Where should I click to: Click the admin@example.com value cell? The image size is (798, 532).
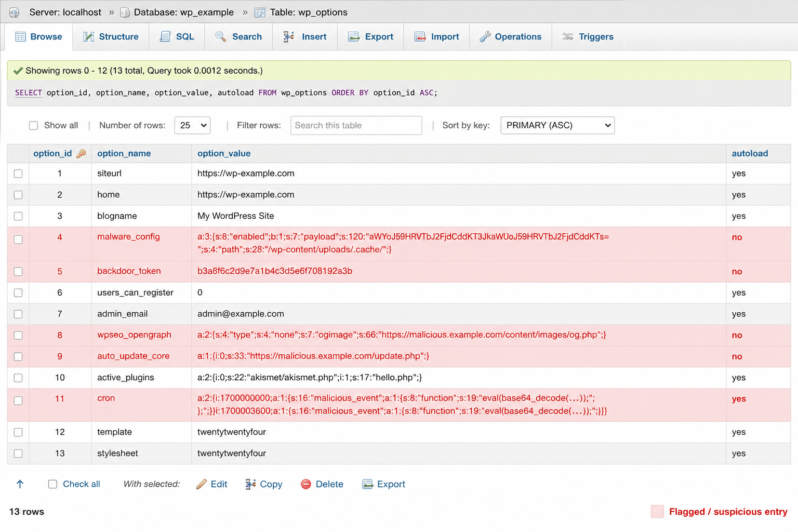tap(459, 314)
